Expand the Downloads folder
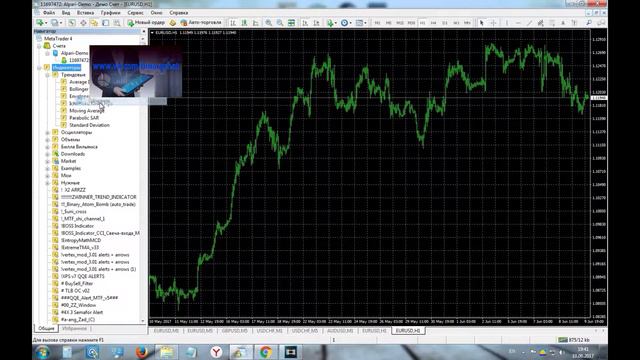Viewport: 640px width, 360px height. click(47, 154)
